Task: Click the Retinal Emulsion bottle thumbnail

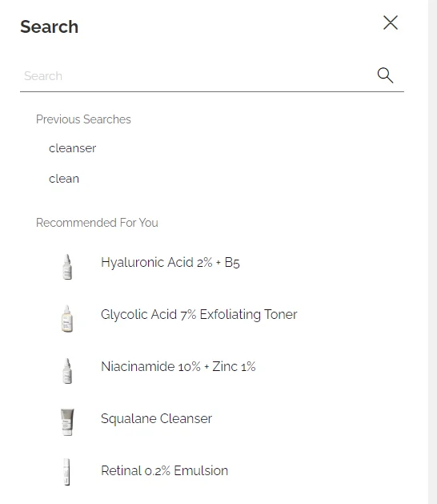Action: 66,472
